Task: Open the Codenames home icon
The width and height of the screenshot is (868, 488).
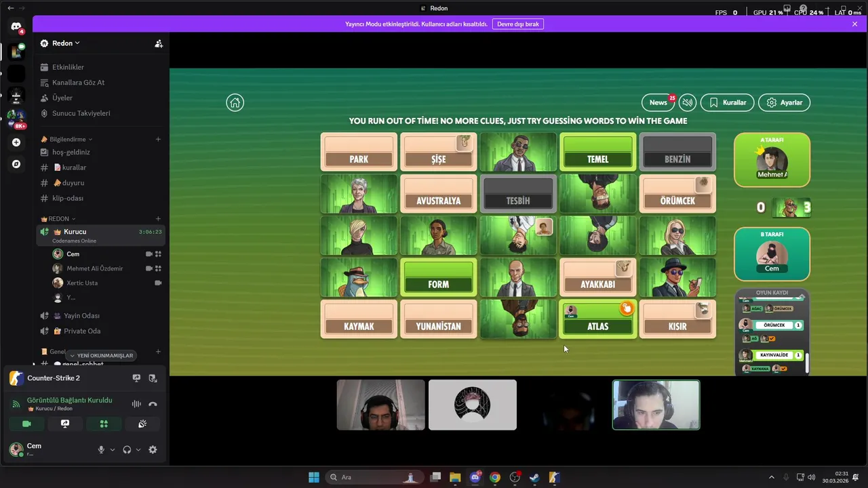Action: click(235, 102)
